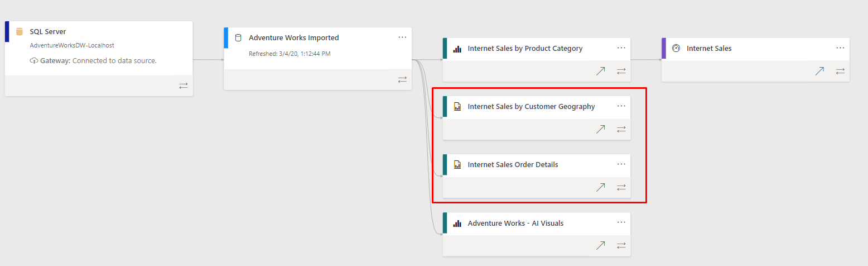The image size is (868, 266).
Task: Open more options for Internet Sales by Product Category
Action: [621, 48]
